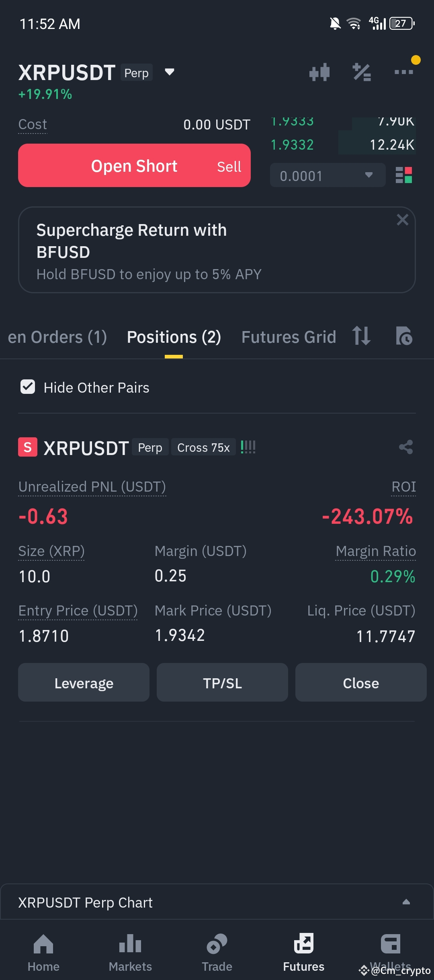This screenshot has width=434, height=980.
Task: Tap the sort arrows icon
Action: [361, 336]
